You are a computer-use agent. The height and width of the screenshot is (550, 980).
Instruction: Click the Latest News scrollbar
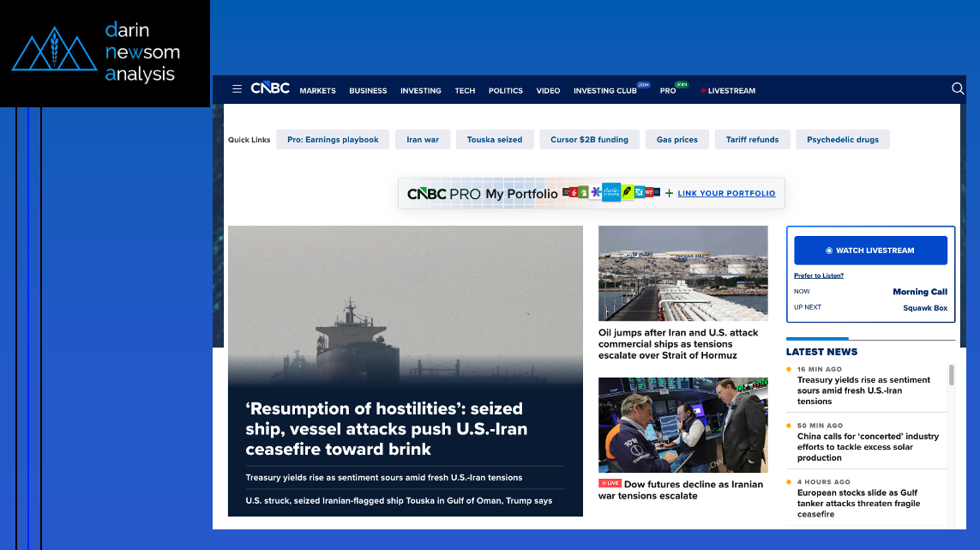click(x=951, y=375)
